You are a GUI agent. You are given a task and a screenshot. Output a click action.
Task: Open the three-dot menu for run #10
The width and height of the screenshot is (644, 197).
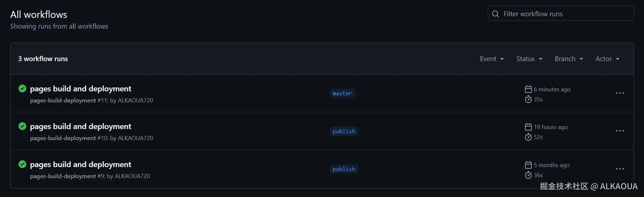[620, 131]
